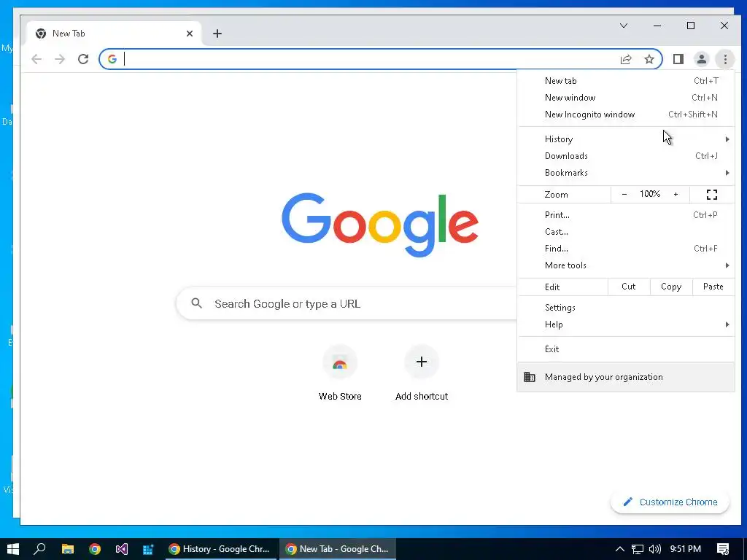747x560 pixels.
Task: Choose Exit from the menu
Action: [626, 349]
